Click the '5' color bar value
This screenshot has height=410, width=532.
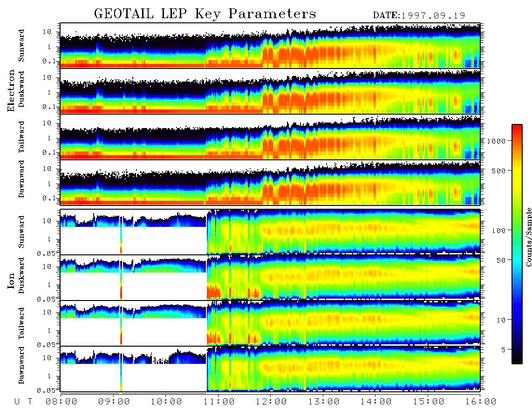pyautogui.click(x=503, y=350)
